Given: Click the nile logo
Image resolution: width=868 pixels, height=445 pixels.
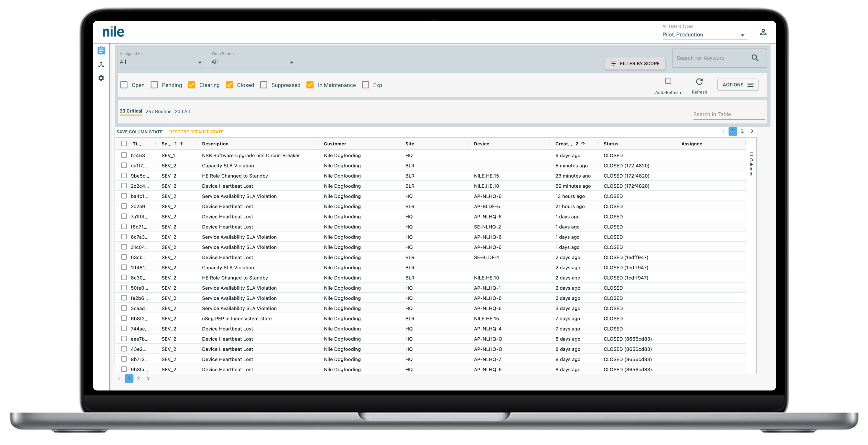Looking at the screenshot, I should tap(113, 31).
